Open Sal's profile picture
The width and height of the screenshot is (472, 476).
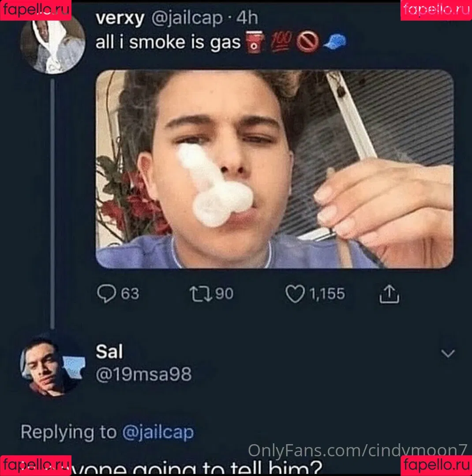tap(52, 366)
